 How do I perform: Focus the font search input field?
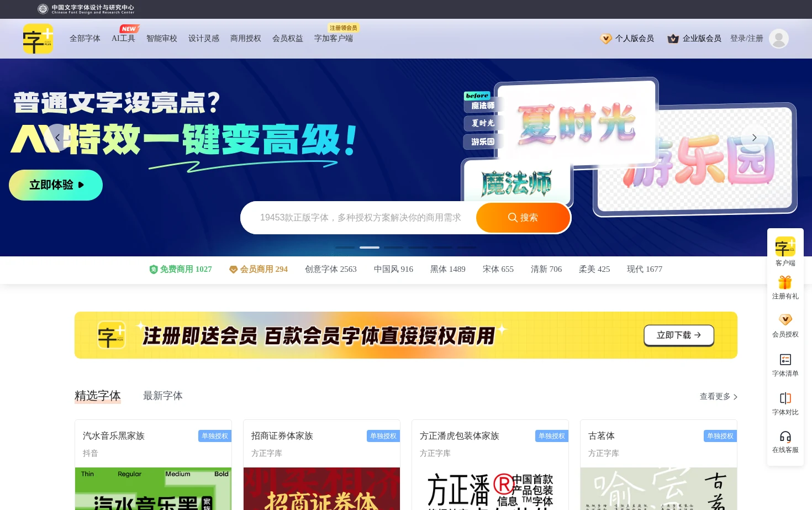360,218
